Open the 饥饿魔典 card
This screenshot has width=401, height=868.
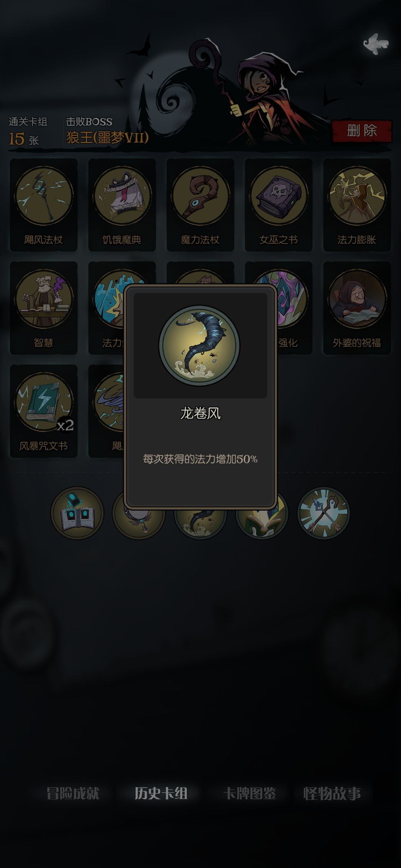pyautogui.click(x=122, y=205)
